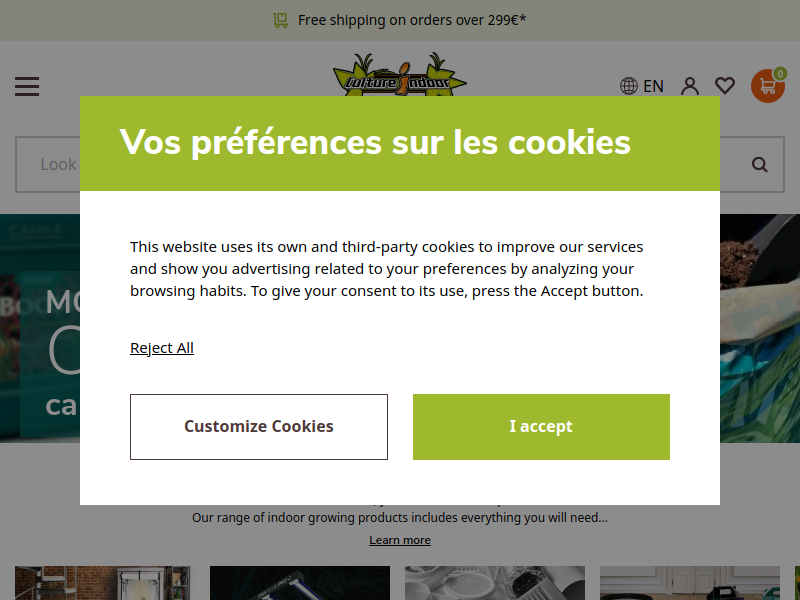This screenshot has height=600, width=800.
Task: Select the LED lighting category thumbnail
Action: (300, 583)
